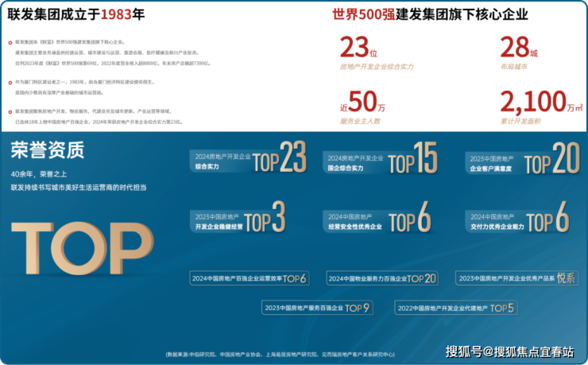The width and height of the screenshot is (588, 365).
Task: Click the box 2024中国房地产百强企业运营效率TOP6
Action: point(250,278)
